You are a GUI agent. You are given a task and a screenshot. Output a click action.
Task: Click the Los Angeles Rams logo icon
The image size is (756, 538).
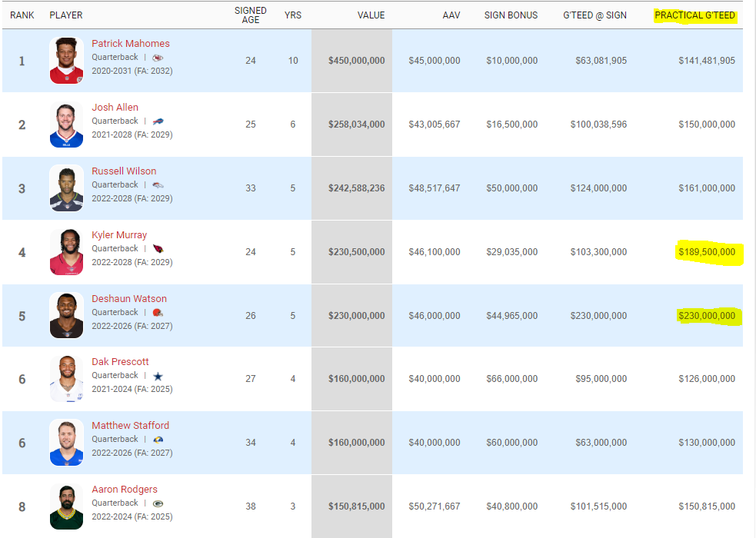point(158,440)
